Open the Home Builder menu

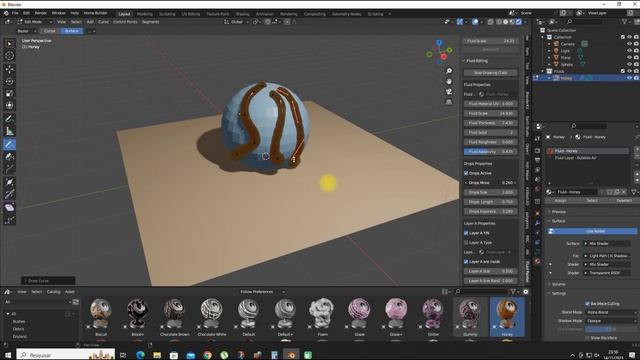tap(95, 13)
